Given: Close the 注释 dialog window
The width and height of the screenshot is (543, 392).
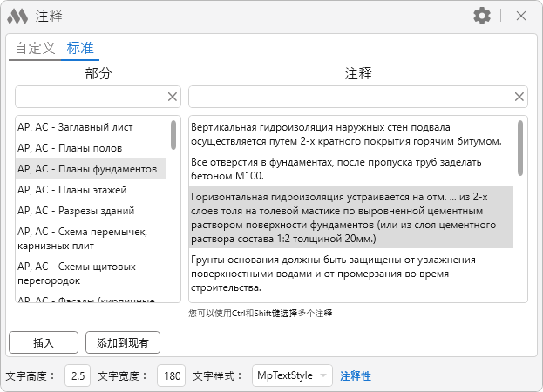Looking at the screenshot, I should coord(521,16).
